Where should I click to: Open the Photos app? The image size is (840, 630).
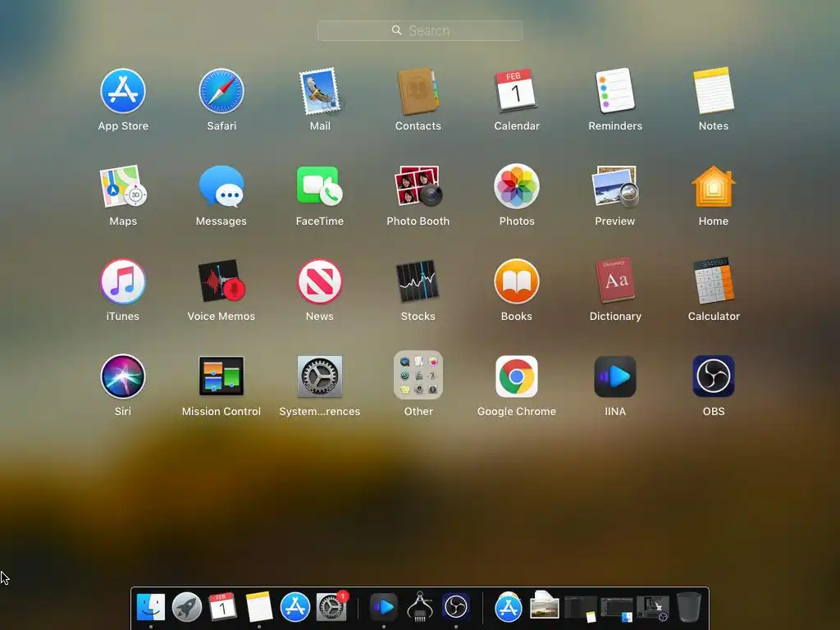pos(517,186)
